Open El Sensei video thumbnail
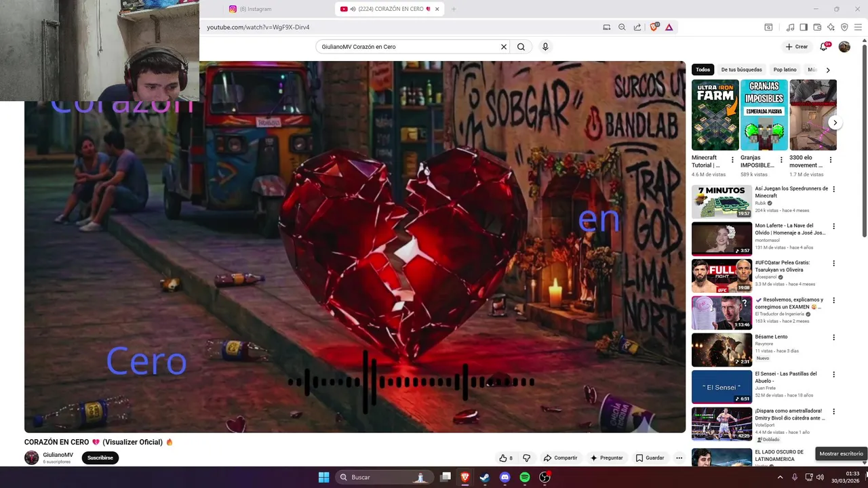 (722, 387)
